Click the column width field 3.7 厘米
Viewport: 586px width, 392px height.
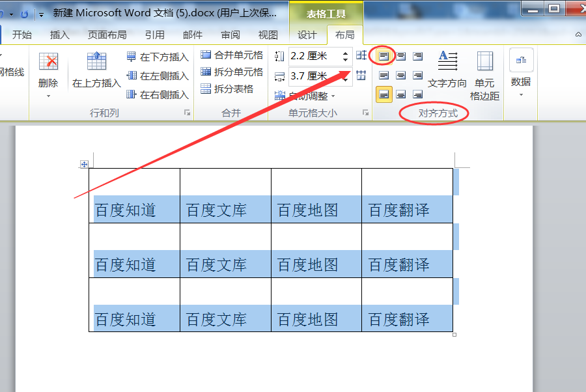click(314, 76)
